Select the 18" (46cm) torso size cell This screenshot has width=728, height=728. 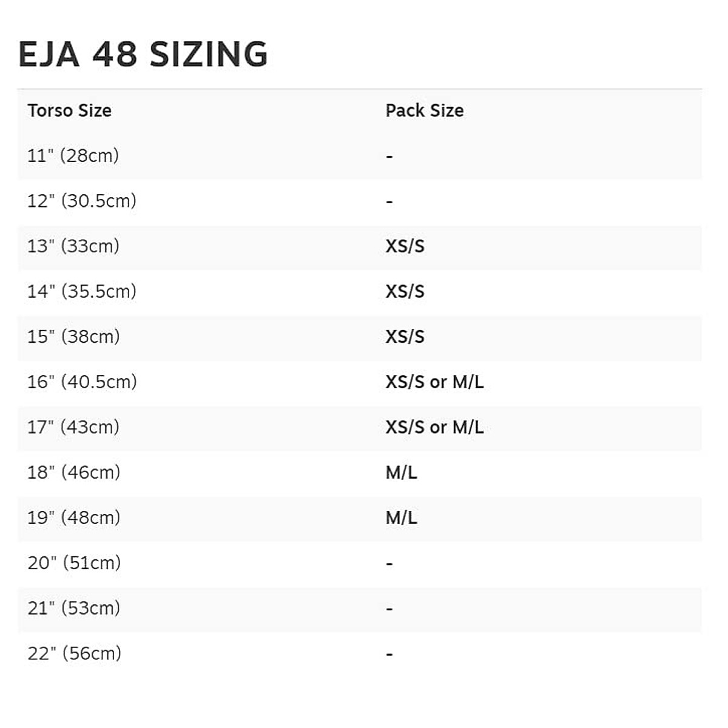pyautogui.click(x=73, y=473)
